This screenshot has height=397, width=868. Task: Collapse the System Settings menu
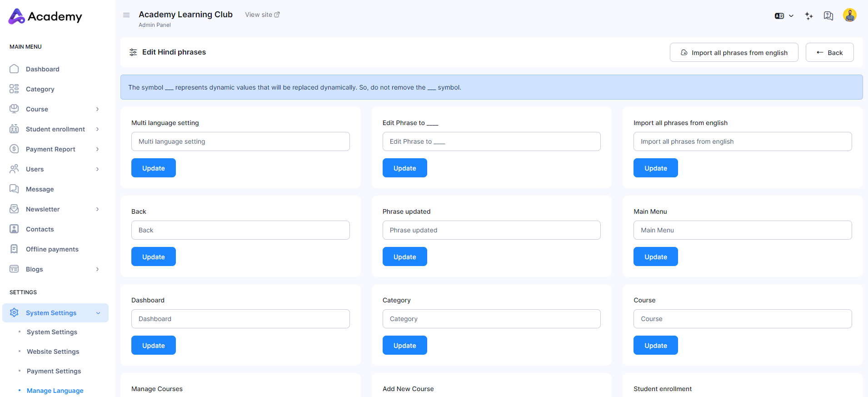click(x=98, y=313)
